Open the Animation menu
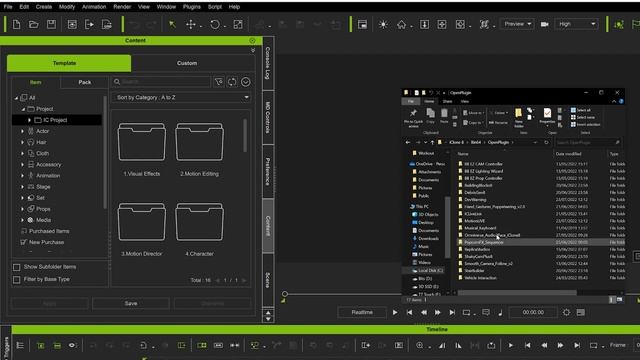 [94, 7]
